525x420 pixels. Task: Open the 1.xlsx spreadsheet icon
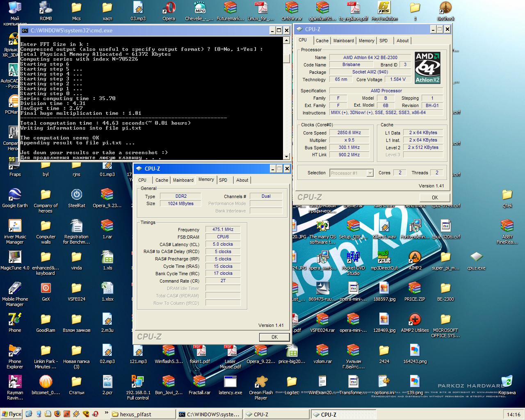[x=107, y=291]
